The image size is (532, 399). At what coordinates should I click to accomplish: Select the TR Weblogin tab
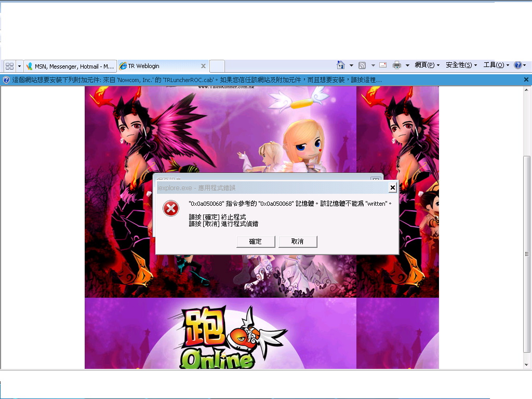coord(163,66)
